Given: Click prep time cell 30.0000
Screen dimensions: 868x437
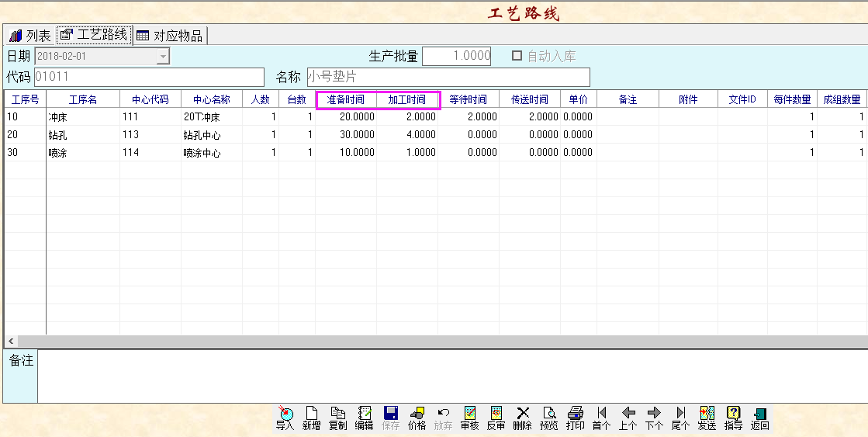Looking at the screenshot, I should click(346, 134).
